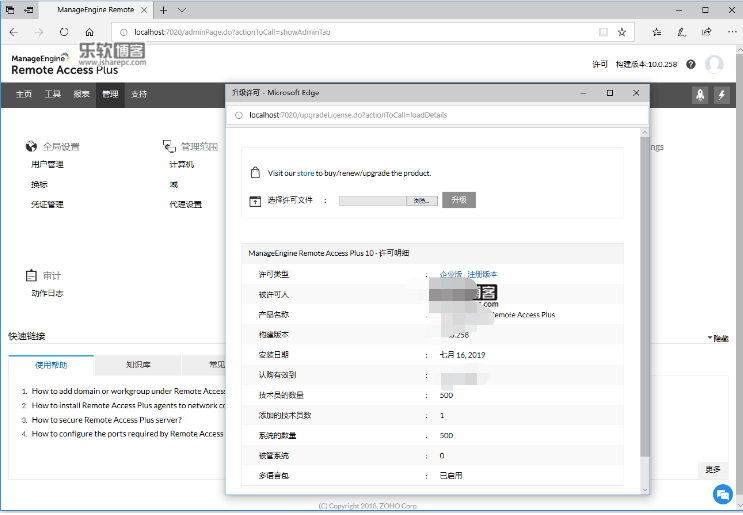Click popup vertical scrollbar thumb

pos(644,297)
